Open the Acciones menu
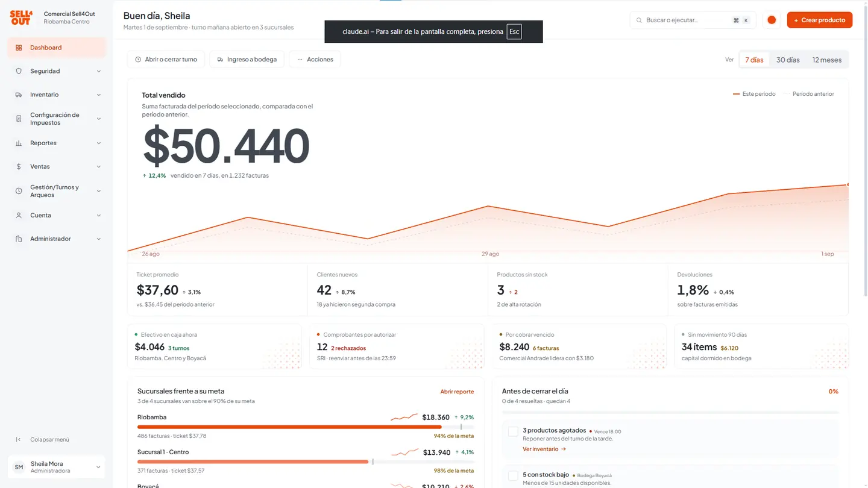The width and height of the screenshot is (868, 488). (315, 59)
